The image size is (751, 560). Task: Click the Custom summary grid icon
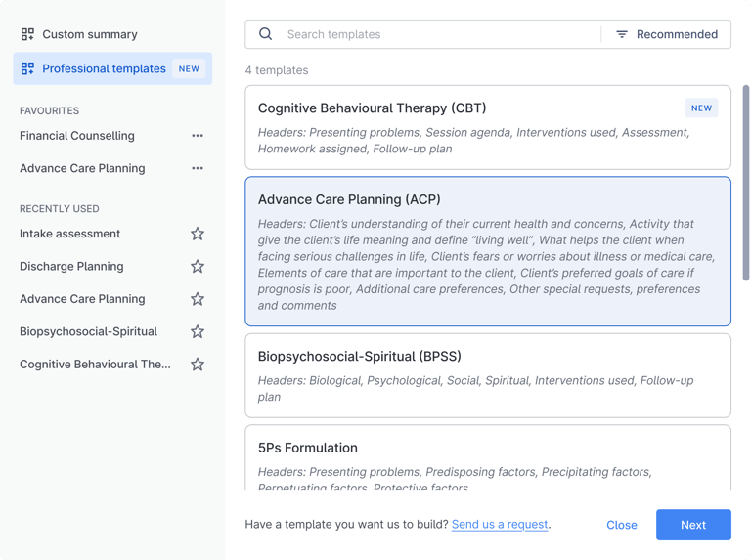coord(27,34)
